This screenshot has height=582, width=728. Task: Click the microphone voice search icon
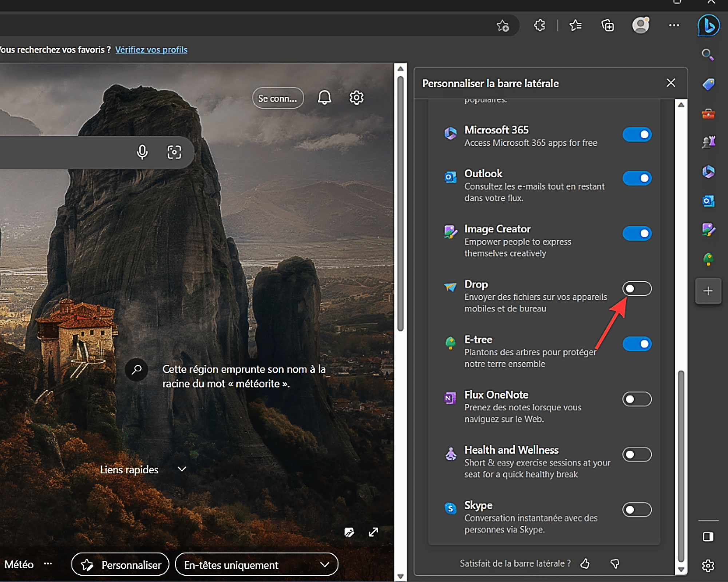(142, 152)
